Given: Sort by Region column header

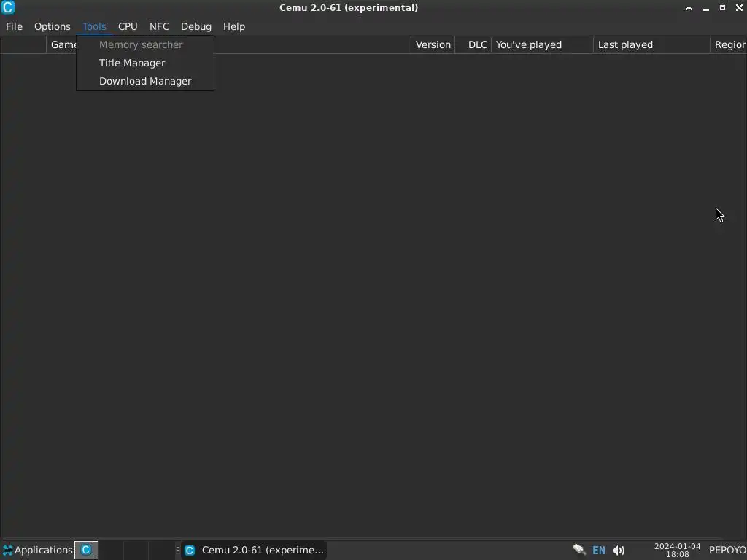Looking at the screenshot, I should 729,44.
